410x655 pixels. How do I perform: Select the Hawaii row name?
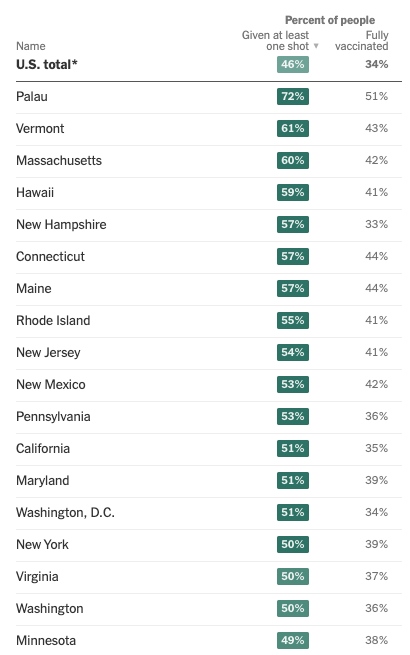[x=35, y=193]
